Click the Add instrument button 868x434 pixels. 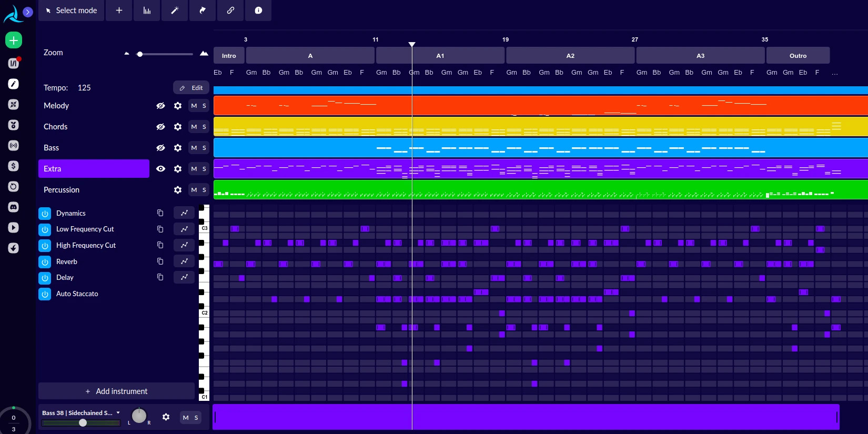point(116,391)
